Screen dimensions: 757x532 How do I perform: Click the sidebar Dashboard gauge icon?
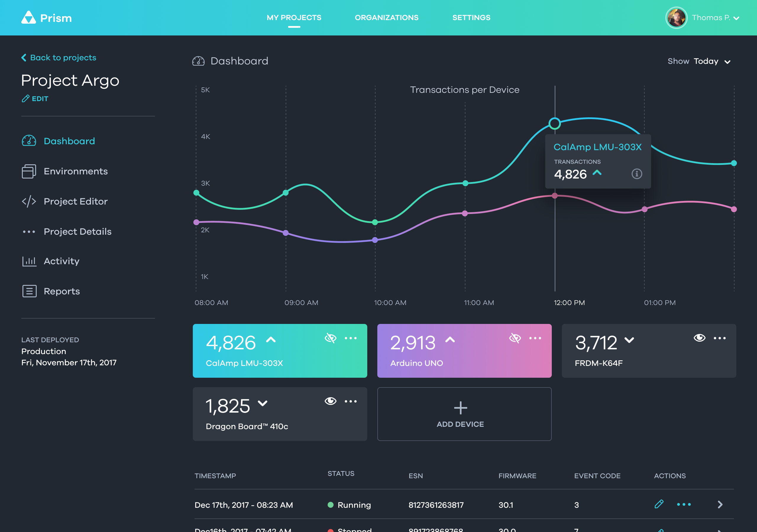click(x=29, y=141)
